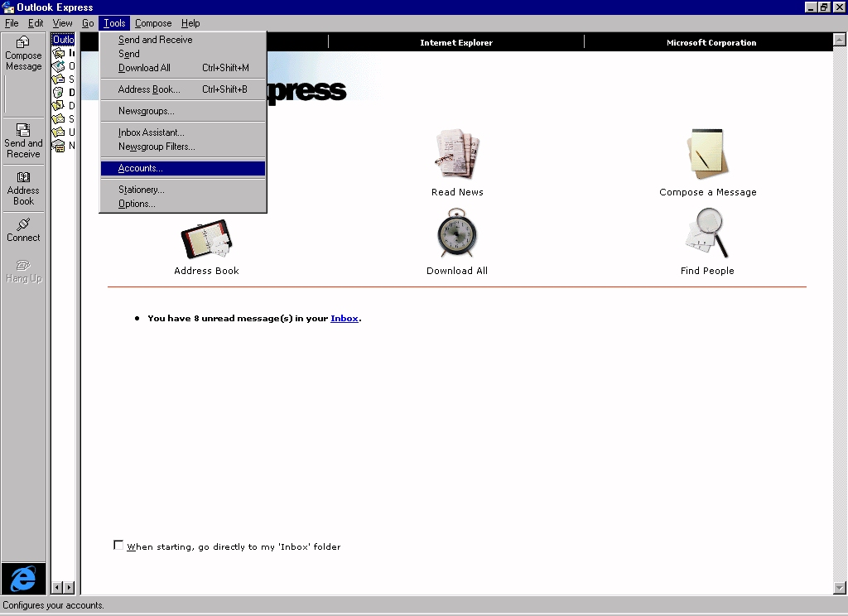Click Send and Receive in the toolbar
The width and height of the screenshot is (848, 616).
pos(23,141)
